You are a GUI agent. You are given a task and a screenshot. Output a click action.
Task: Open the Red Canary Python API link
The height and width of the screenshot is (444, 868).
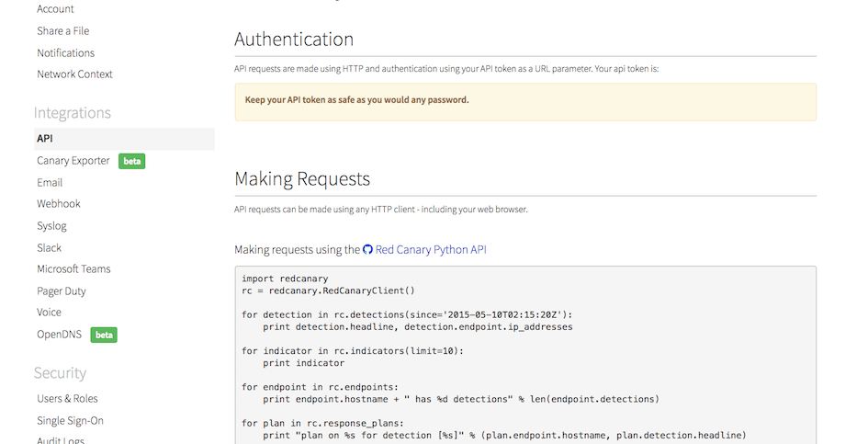tap(430, 249)
